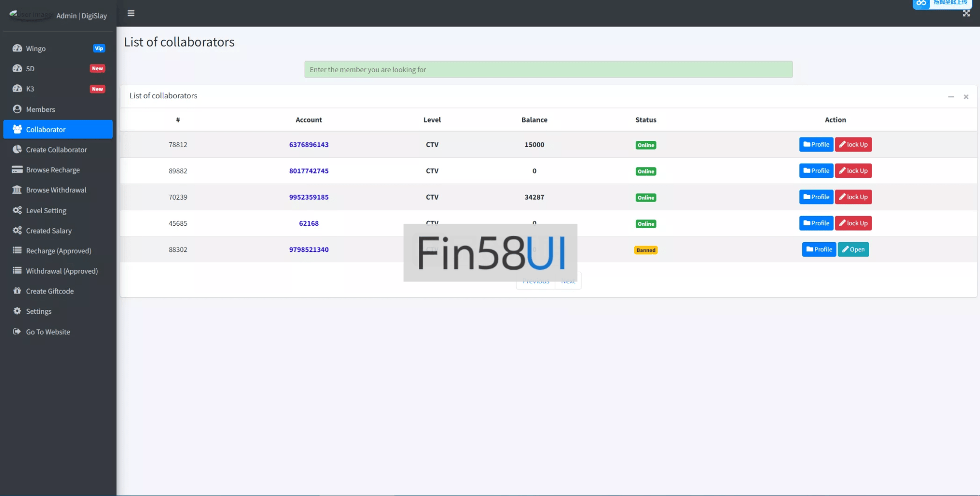Image resolution: width=980 pixels, height=496 pixels.
Task: Open Create Giftcode page
Action: tap(50, 291)
